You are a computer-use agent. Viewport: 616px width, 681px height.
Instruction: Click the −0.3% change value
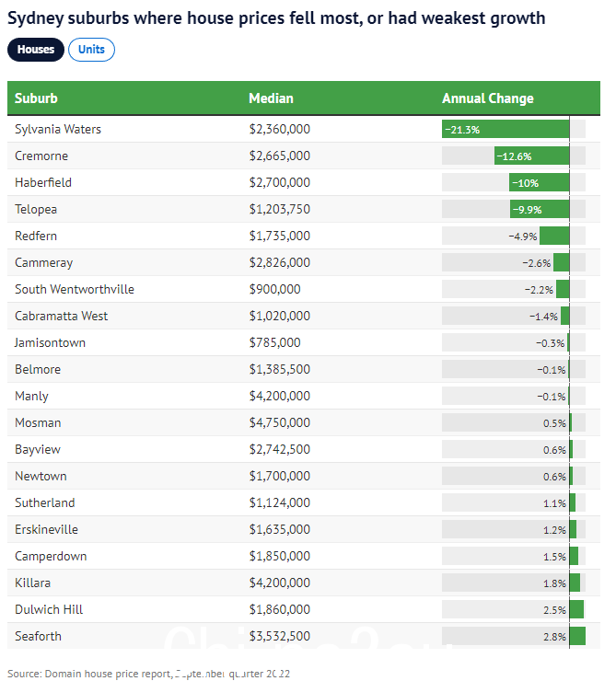click(x=550, y=343)
